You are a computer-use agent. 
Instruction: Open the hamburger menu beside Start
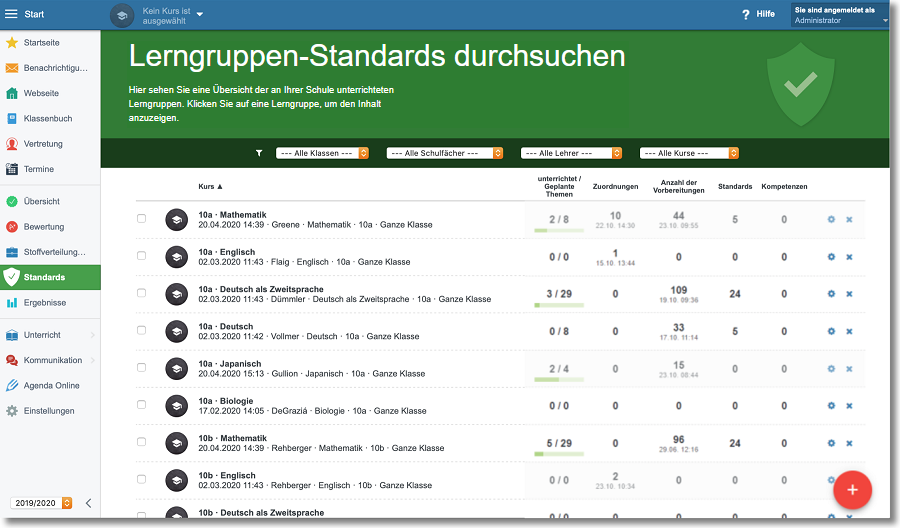11,14
